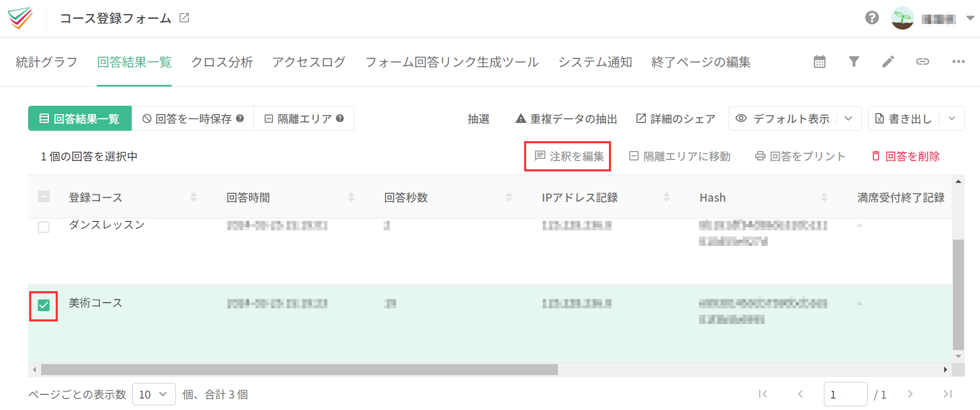Click the help icon beside 隔離エリア
Screen dimensions: 980x410
click(340, 118)
